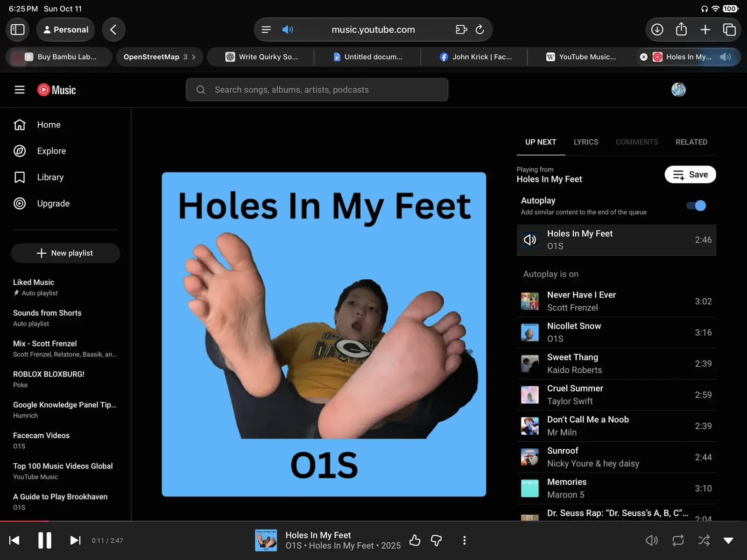Collapse the player page with down arrow

pos(728,540)
